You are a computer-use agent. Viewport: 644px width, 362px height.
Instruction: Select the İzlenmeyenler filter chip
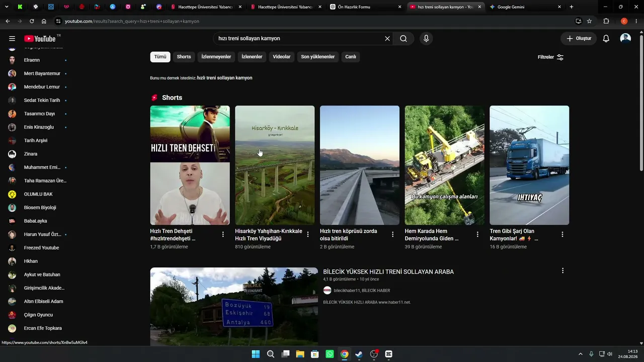(x=216, y=57)
